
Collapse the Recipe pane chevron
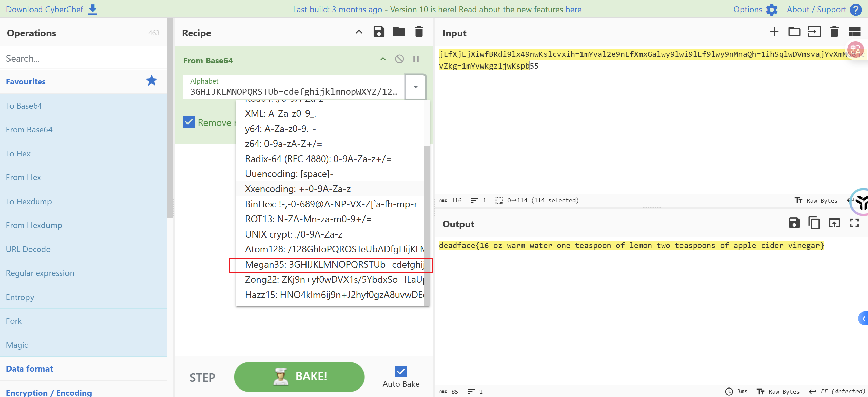[x=359, y=32]
